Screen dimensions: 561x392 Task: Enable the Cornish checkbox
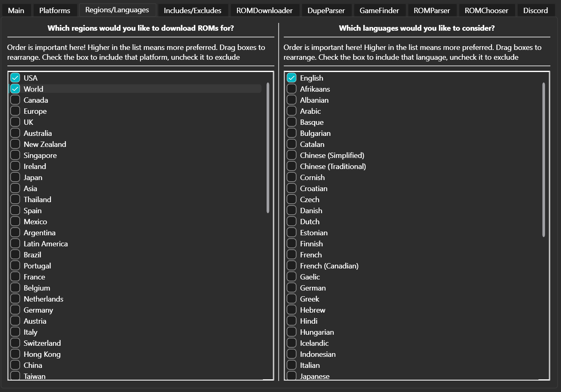pyautogui.click(x=292, y=177)
